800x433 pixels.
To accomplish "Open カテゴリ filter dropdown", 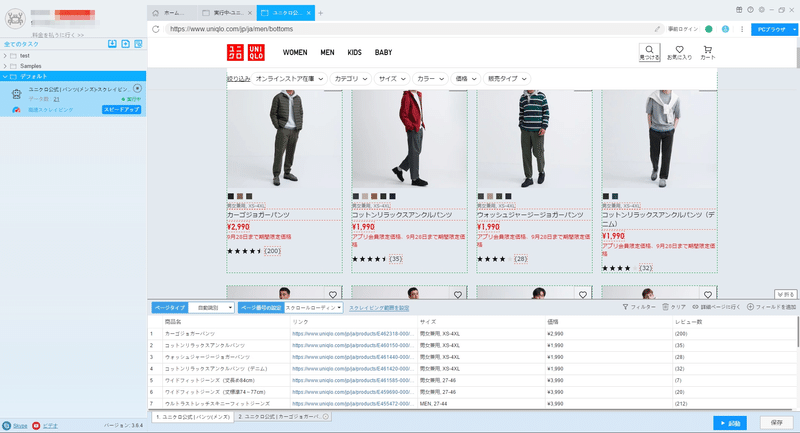I will [x=351, y=79].
